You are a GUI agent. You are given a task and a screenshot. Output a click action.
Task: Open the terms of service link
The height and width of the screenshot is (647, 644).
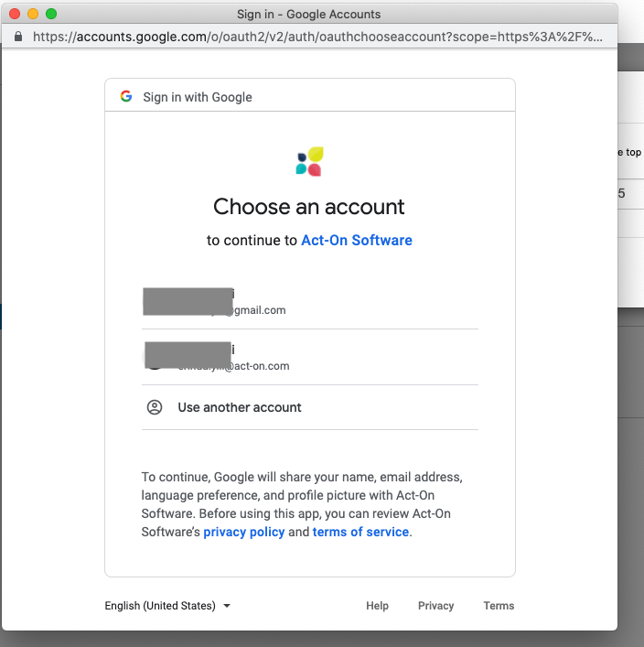point(360,532)
